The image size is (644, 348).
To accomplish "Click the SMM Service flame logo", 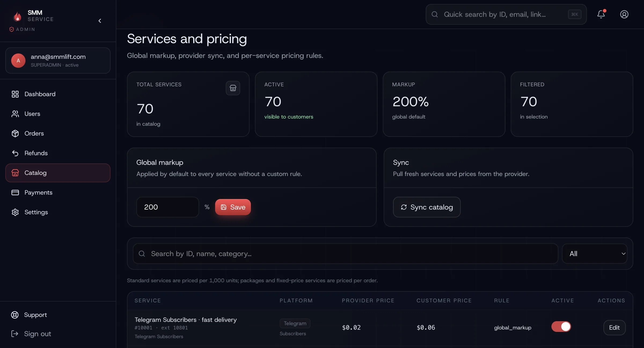I will point(17,16).
